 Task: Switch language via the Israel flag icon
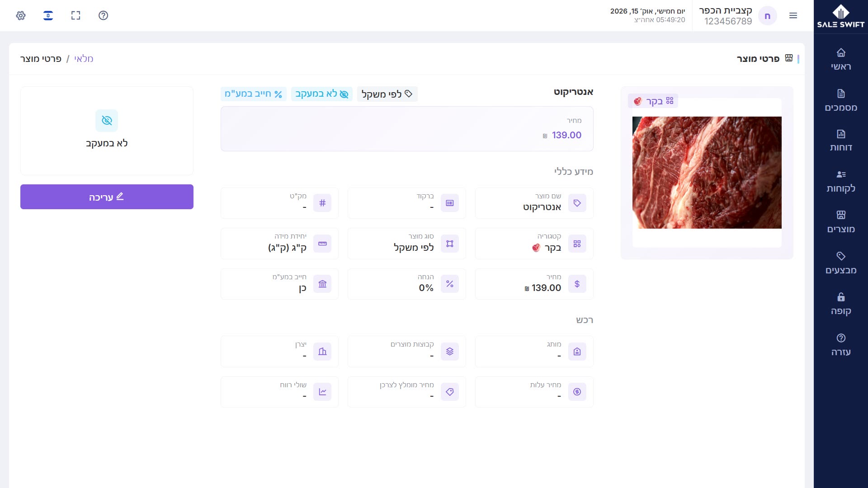[x=48, y=15]
